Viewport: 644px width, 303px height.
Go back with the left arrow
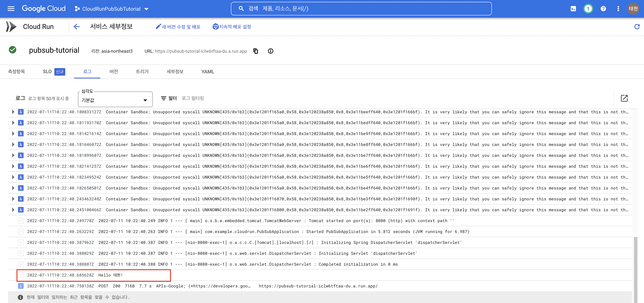click(x=77, y=26)
